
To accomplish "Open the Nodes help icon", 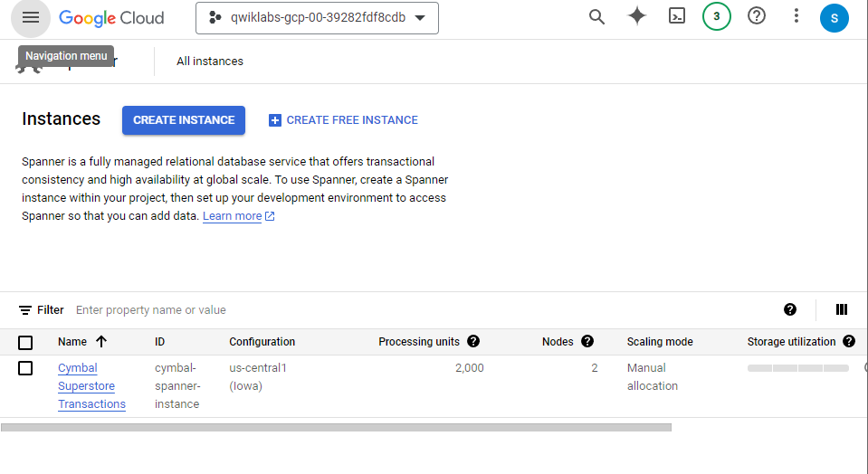I will pos(587,341).
